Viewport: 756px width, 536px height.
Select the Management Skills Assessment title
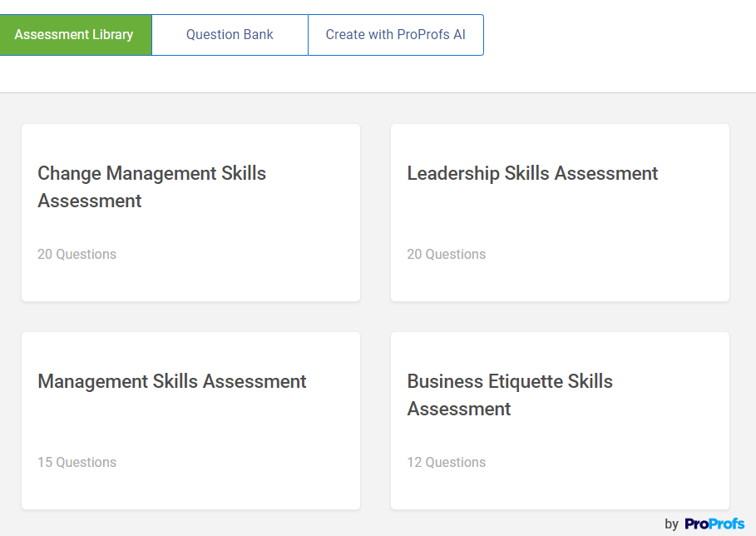172,381
